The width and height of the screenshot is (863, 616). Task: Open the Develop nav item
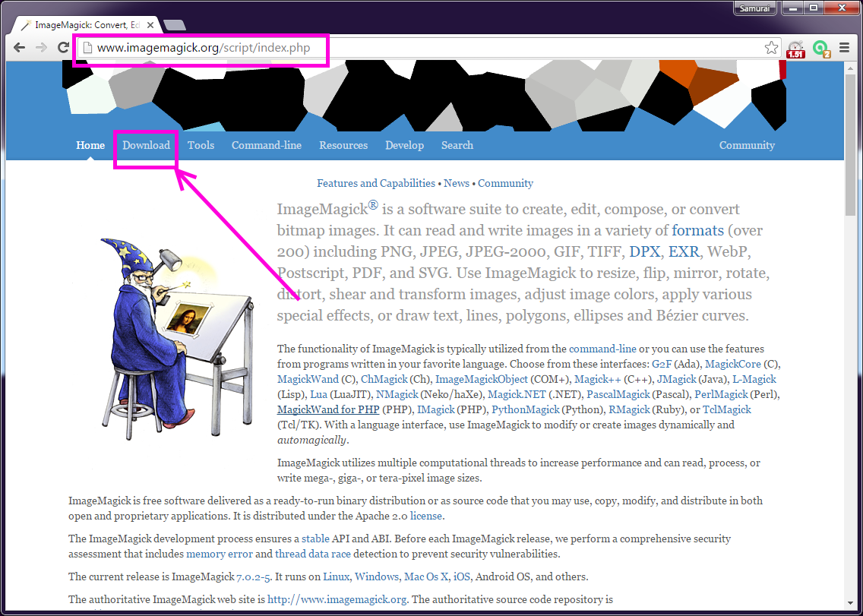(404, 145)
